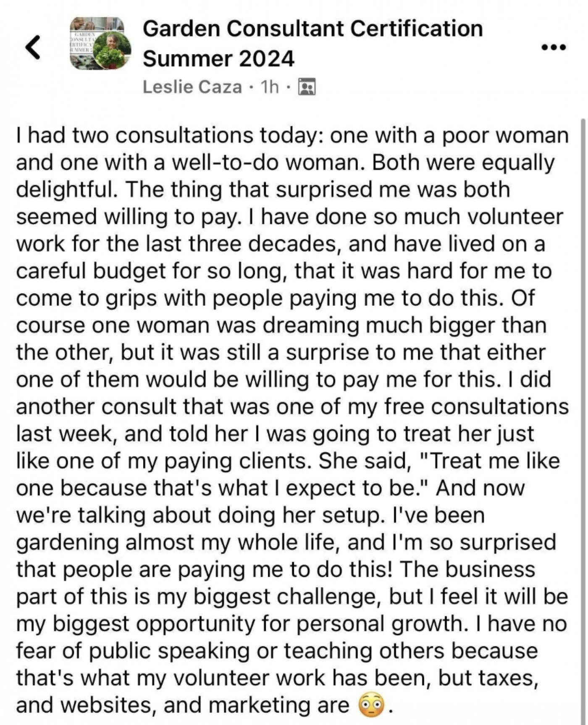Click the word "budget" in the post
This screenshot has height=725, width=588.
click(x=129, y=271)
